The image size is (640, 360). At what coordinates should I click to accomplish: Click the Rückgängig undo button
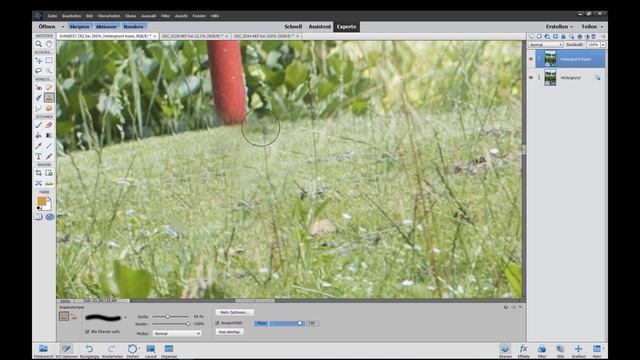click(x=89, y=351)
